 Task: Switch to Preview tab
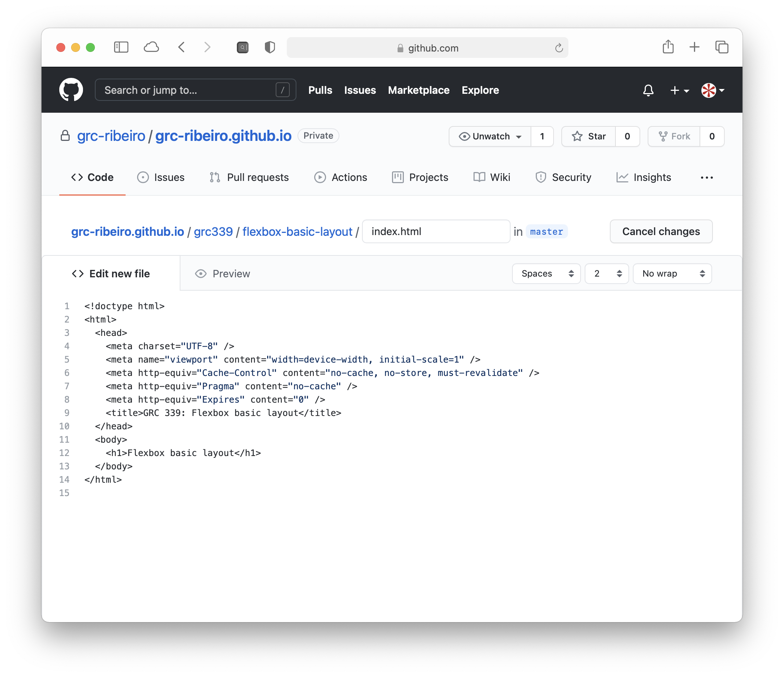tap(222, 273)
